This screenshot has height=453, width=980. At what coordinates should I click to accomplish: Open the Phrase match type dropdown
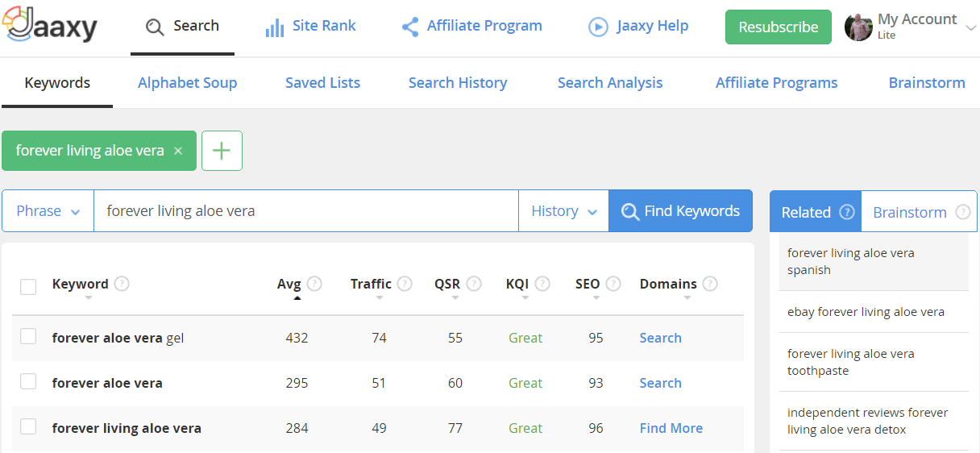pyautogui.click(x=48, y=211)
